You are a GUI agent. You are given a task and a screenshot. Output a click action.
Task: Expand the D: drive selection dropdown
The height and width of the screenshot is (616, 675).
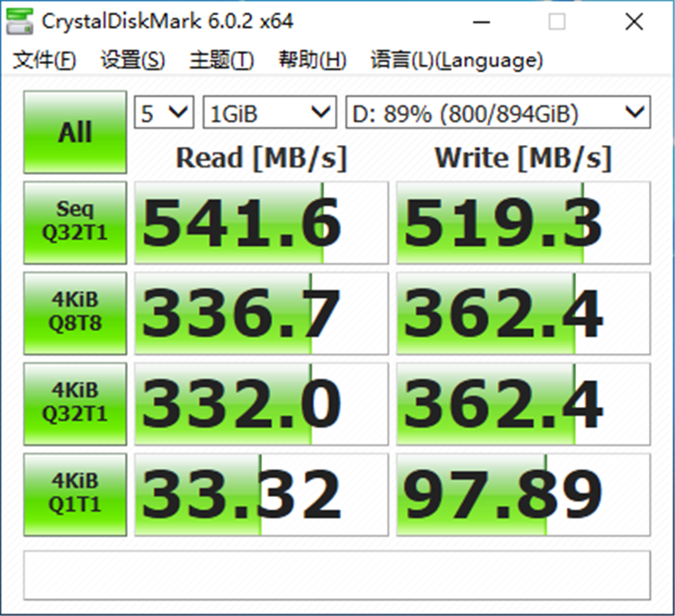click(498, 113)
